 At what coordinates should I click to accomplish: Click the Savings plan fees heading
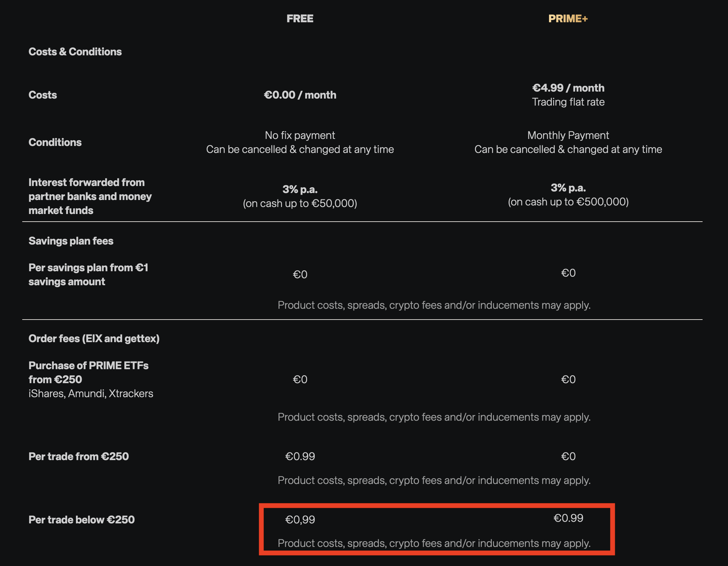[x=71, y=241]
